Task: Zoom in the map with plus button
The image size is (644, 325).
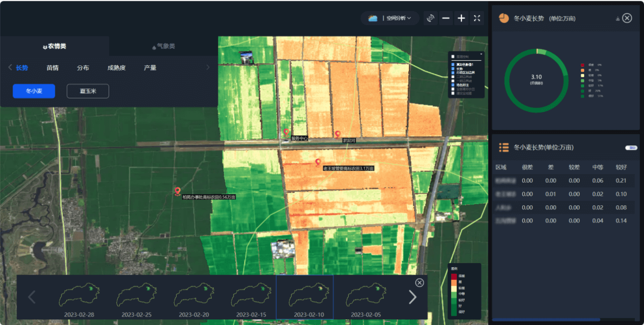Action: point(461,18)
